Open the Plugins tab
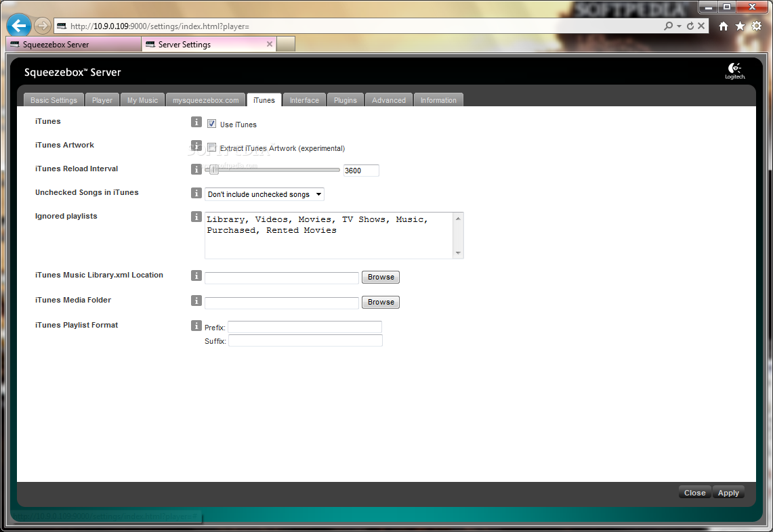 click(345, 100)
